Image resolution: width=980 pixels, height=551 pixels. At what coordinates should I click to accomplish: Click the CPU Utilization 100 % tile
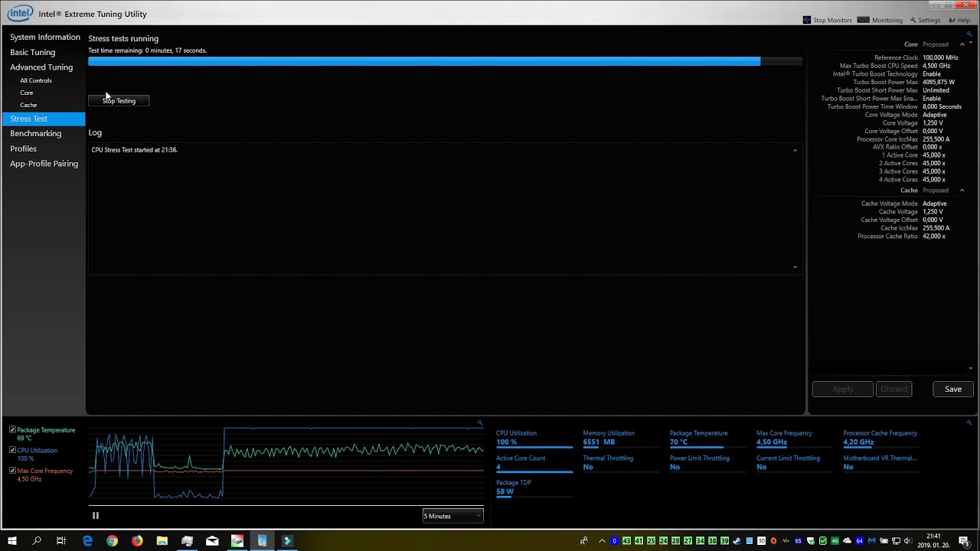tap(534, 439)
